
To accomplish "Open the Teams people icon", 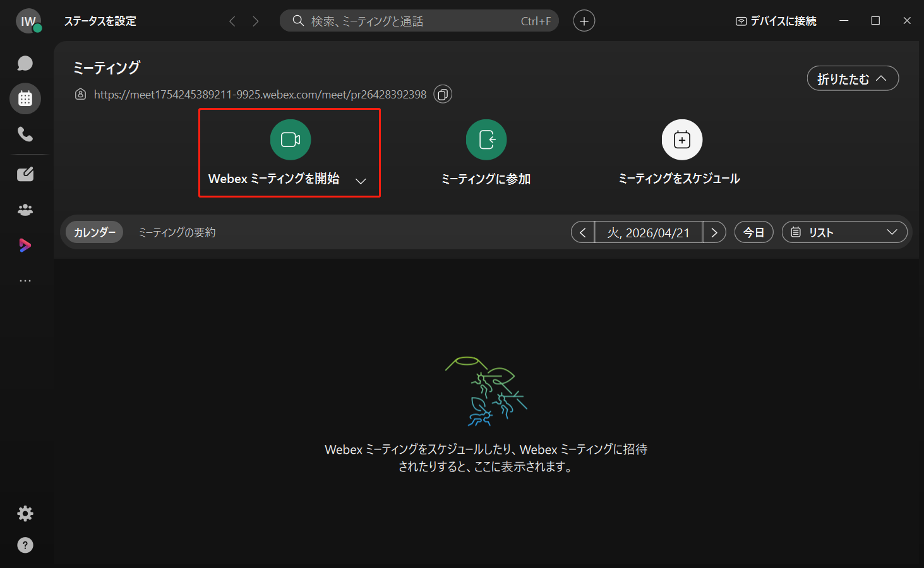I will [x=25, y=210].
